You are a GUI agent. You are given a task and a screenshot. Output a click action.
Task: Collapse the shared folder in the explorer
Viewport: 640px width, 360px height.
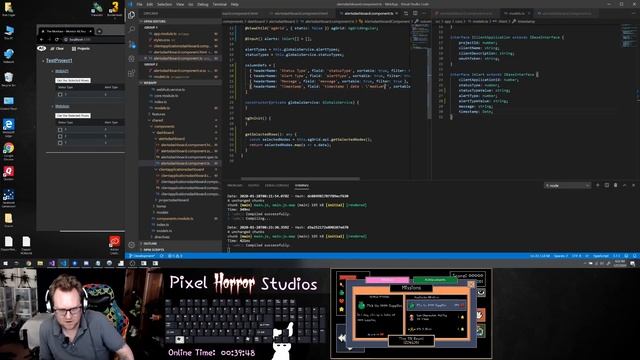point(157,120)
